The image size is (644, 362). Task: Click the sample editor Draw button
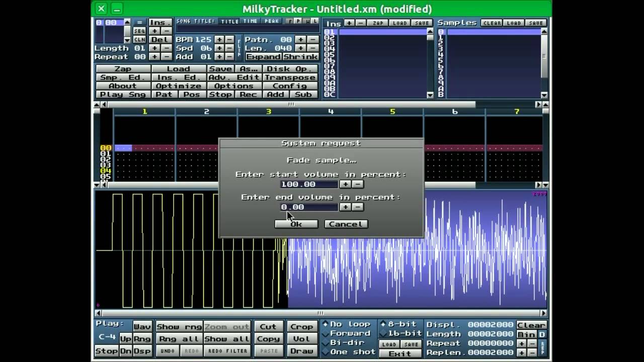click(x=302, y=351)
